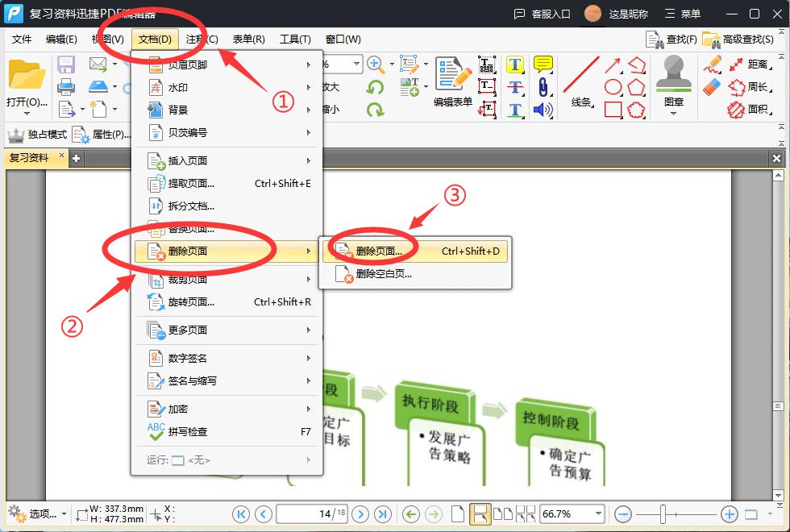Image resolution: width=790 pixels, height=532 pixels.
Task: Rotate clockwise with green arrow icon
Action: [x=375, y=110]
